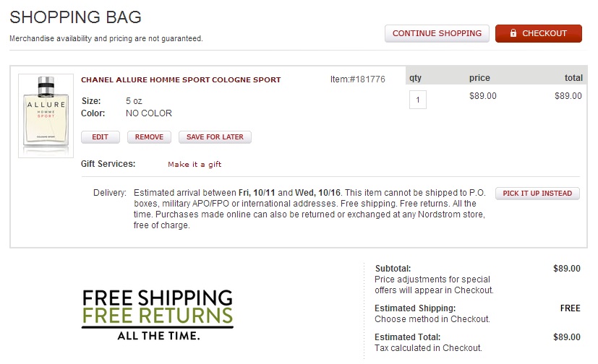The image size is (598, 364).
Task: Remove the cologne from the bag
Action: [x=149, y=137]
